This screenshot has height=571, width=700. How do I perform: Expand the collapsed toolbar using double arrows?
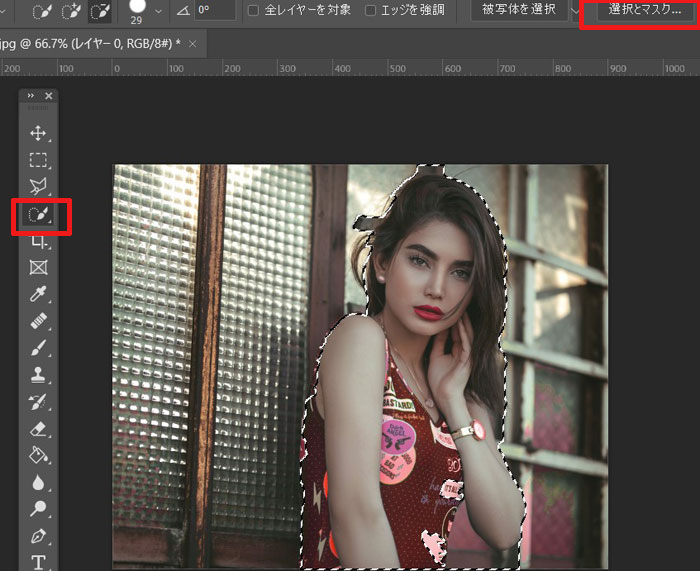point(31,96)
